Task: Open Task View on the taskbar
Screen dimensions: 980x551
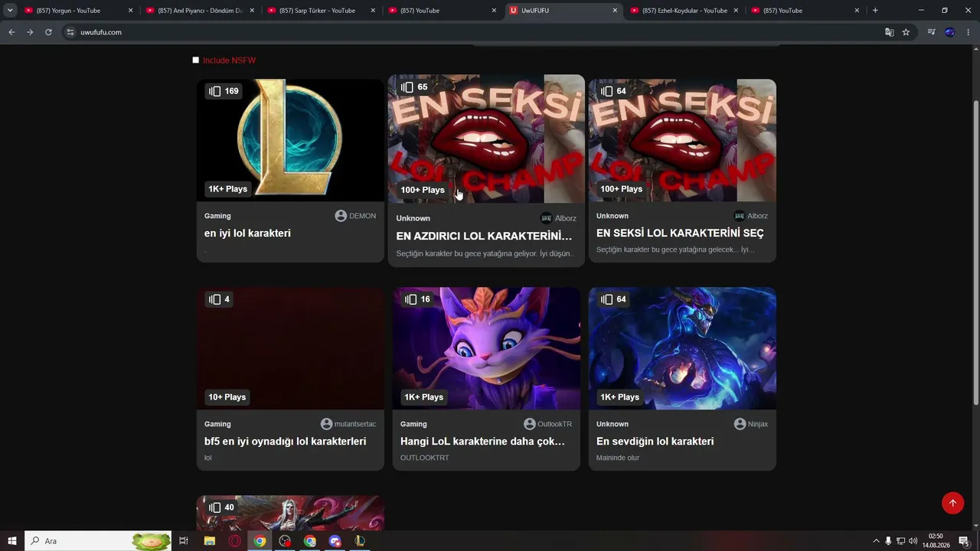Action: coord(184,541)
